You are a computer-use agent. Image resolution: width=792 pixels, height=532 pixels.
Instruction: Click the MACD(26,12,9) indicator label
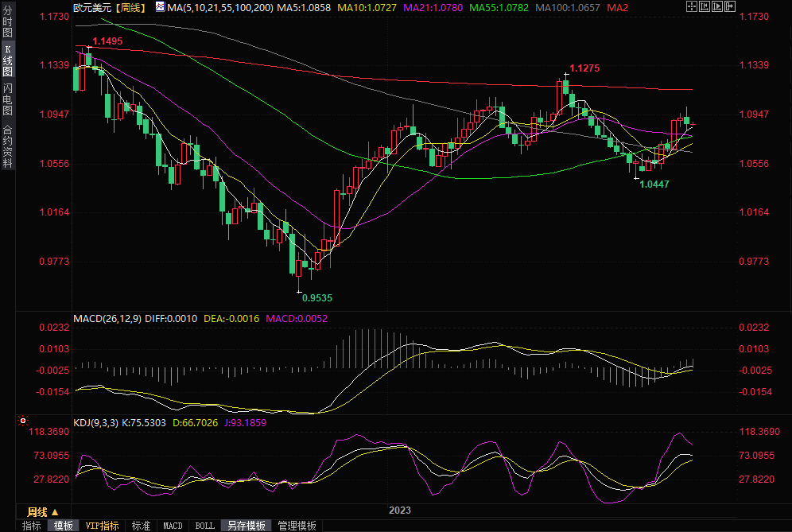pyautogui.click(x=107, y=318)
